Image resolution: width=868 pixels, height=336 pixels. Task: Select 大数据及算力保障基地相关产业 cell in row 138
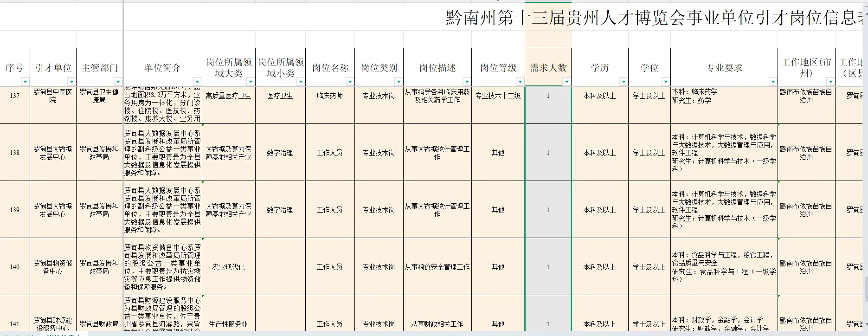pyautogui.click(x=229, y=152)
